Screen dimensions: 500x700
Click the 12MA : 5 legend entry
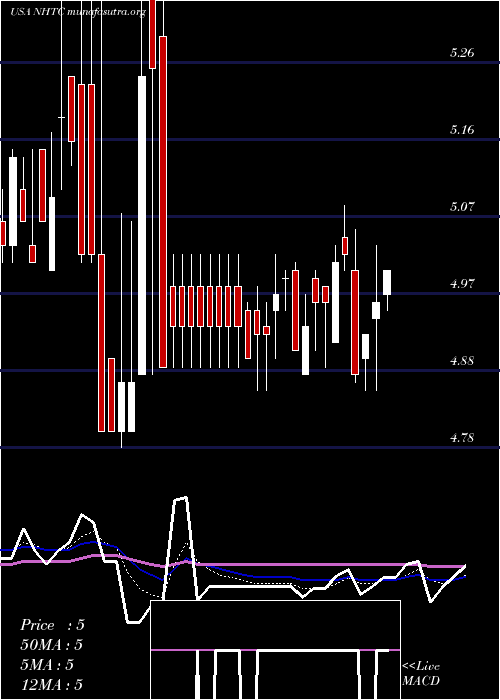tap(52, 684)
